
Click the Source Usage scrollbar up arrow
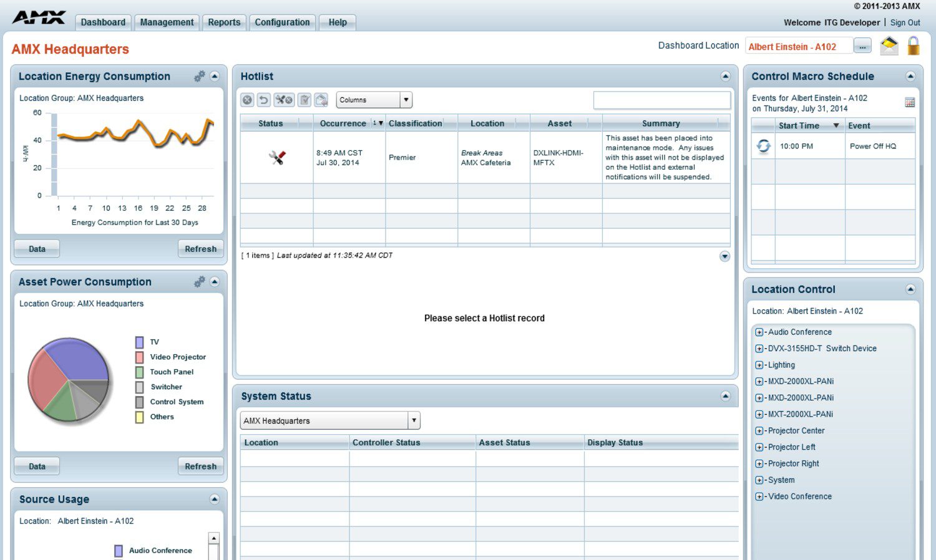pyautogui.click(x=214, y=538)
